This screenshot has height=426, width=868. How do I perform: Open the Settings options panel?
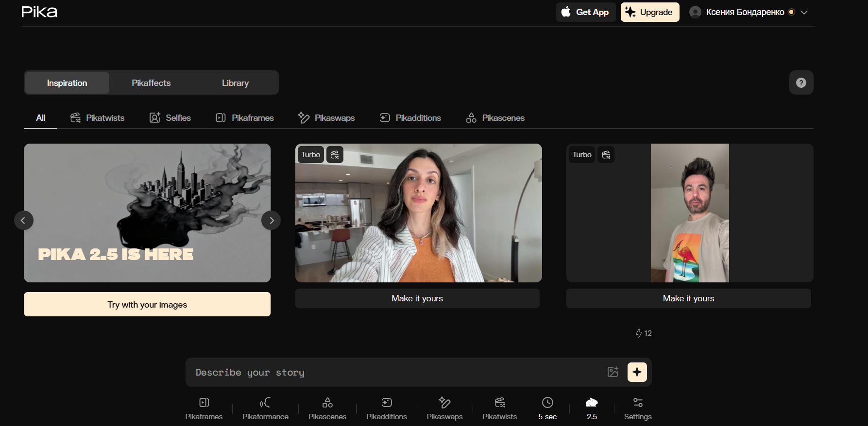point(638,409)
